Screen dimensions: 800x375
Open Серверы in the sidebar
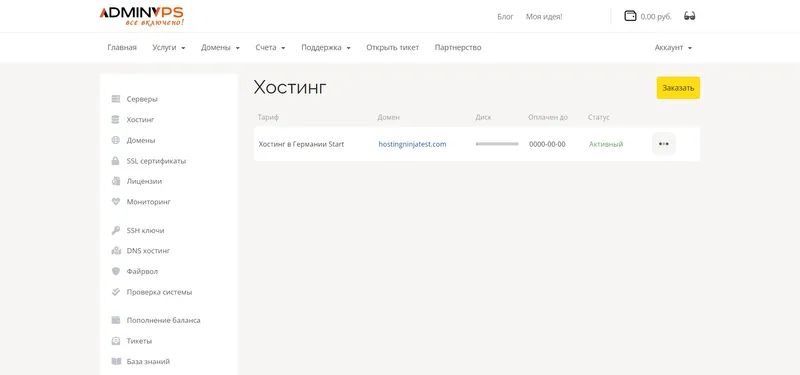tap(142, 99)
